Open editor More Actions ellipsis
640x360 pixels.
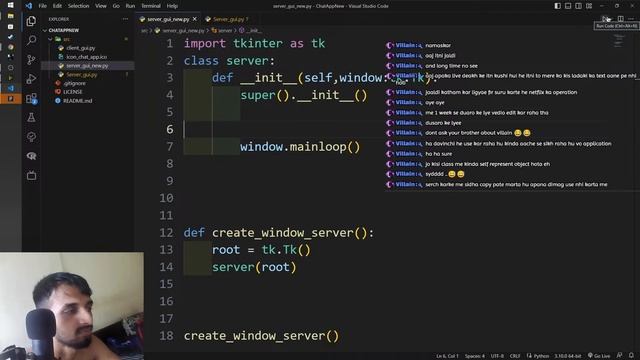pos(631,19)
